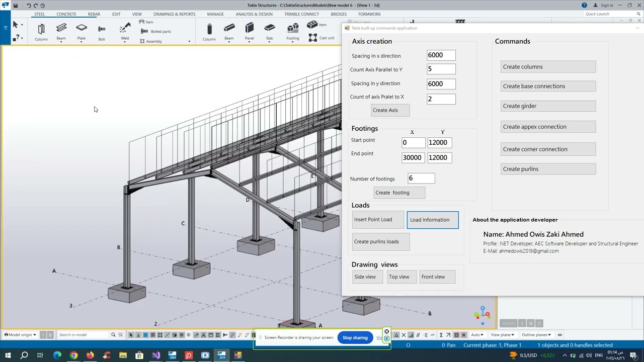Screen dimensions: 644x362
Task: Open the DRAWINGS & REPORTS tab
Action: (174, 14)
